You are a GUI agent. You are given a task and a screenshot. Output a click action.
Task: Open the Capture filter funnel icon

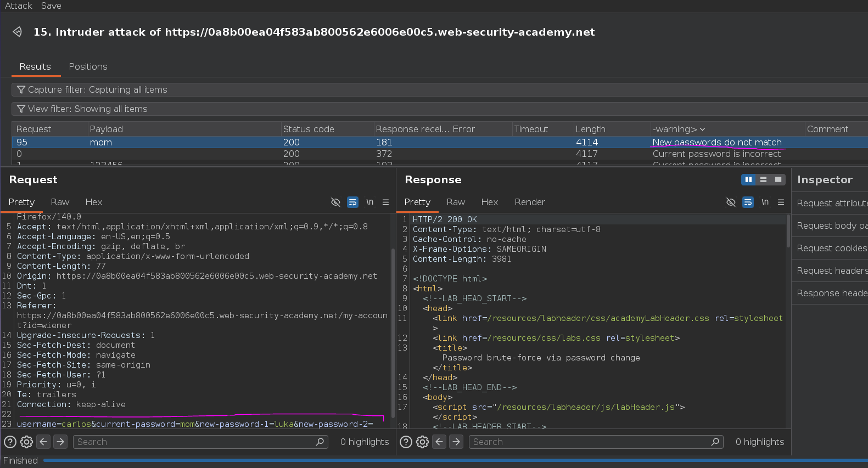tap(21, 89)
